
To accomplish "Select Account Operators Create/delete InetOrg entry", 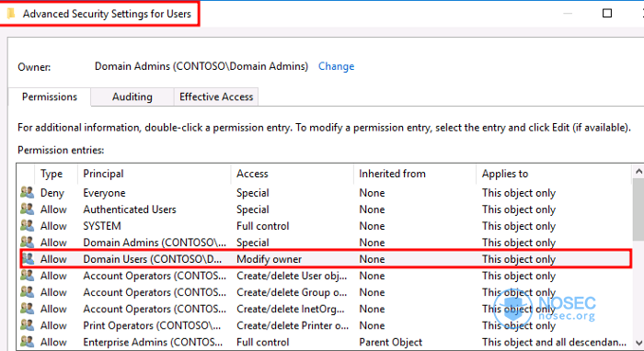I will tap(325, 309).
